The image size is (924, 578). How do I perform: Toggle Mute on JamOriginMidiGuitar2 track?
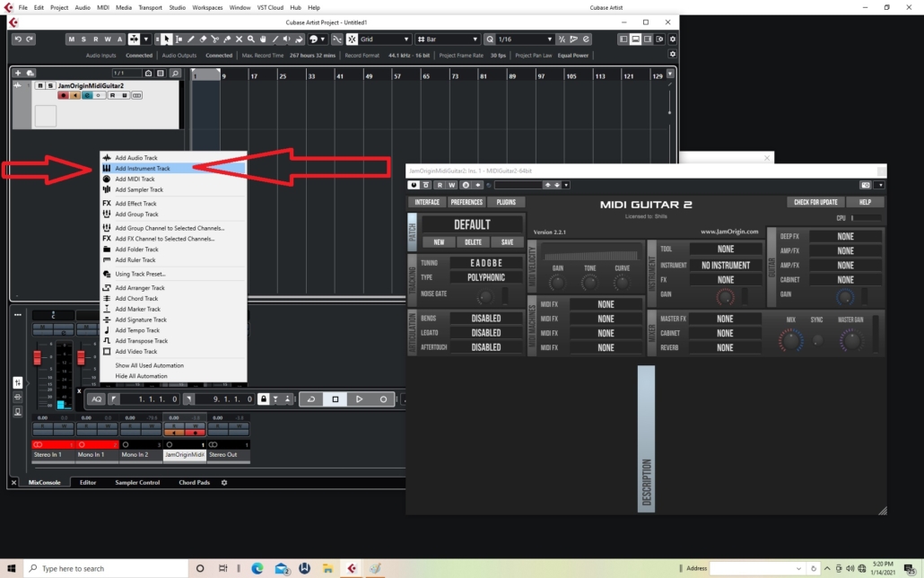pyautogui.click(x=40, y=85)
